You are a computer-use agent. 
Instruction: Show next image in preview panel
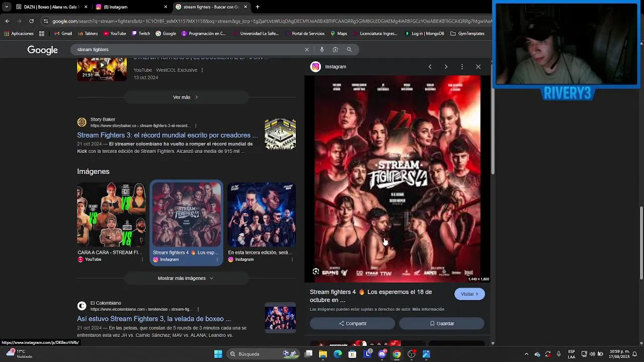tap(446, 66)
